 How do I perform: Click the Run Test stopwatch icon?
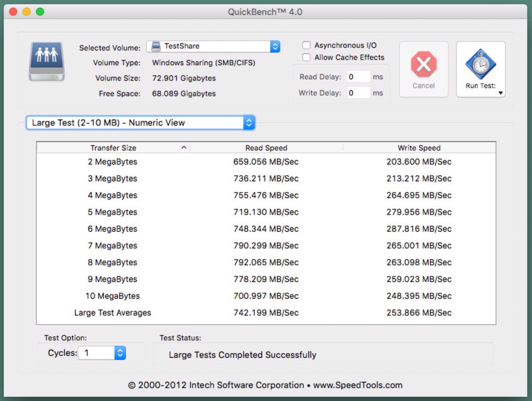[481, 64]
